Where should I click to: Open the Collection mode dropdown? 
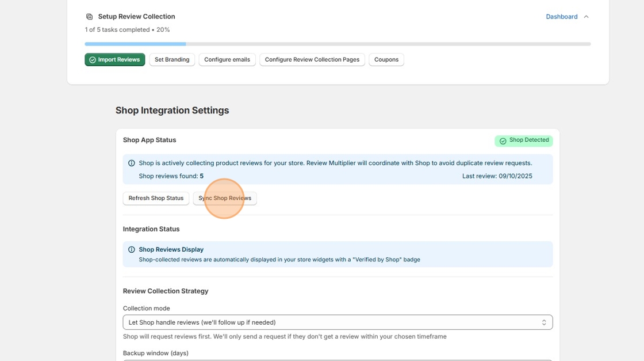pos(338,322)
